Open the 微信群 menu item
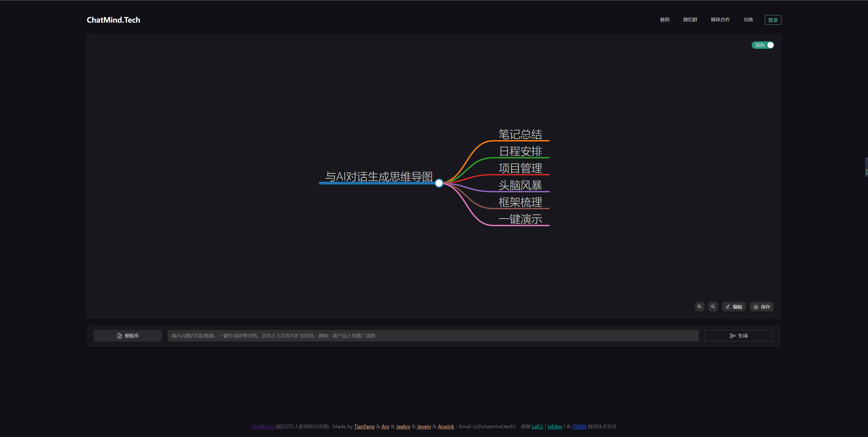This screenshot has height=437, width=868. click(x=690, y=19)
